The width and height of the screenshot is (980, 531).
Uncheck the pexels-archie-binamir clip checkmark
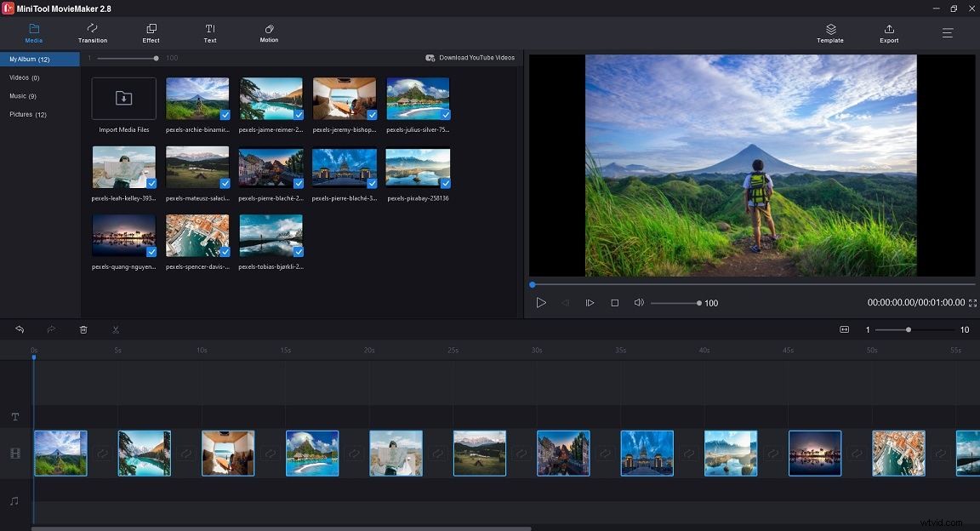[x=226, y=115]
